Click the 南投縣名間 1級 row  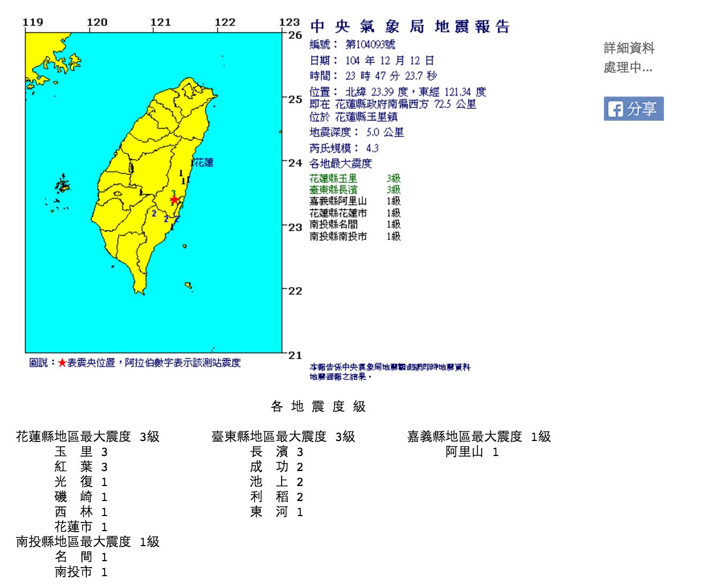354,225
